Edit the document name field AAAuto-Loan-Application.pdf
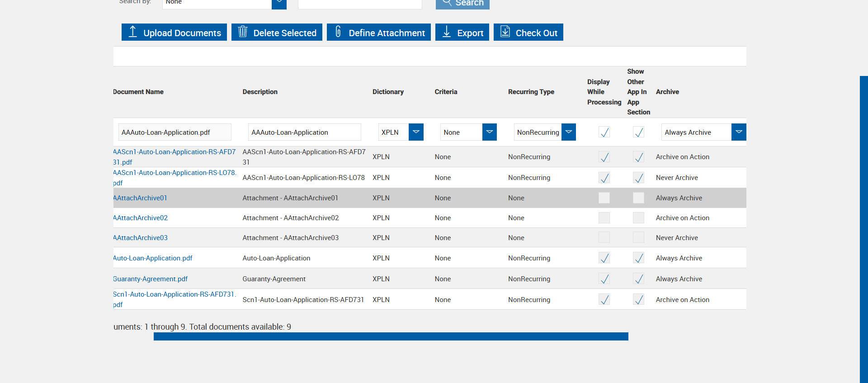This screenshot has height=383, width=868. point(175,132)
